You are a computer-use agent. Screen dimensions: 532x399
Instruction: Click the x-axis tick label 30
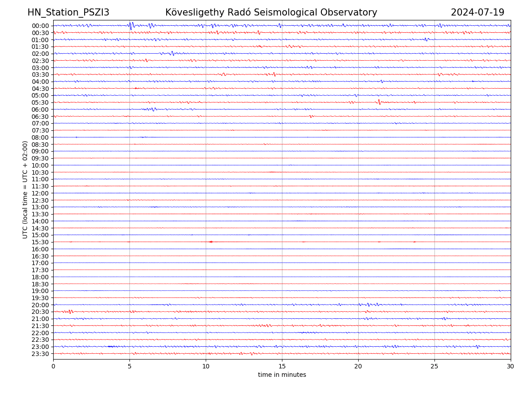[510, 366]
